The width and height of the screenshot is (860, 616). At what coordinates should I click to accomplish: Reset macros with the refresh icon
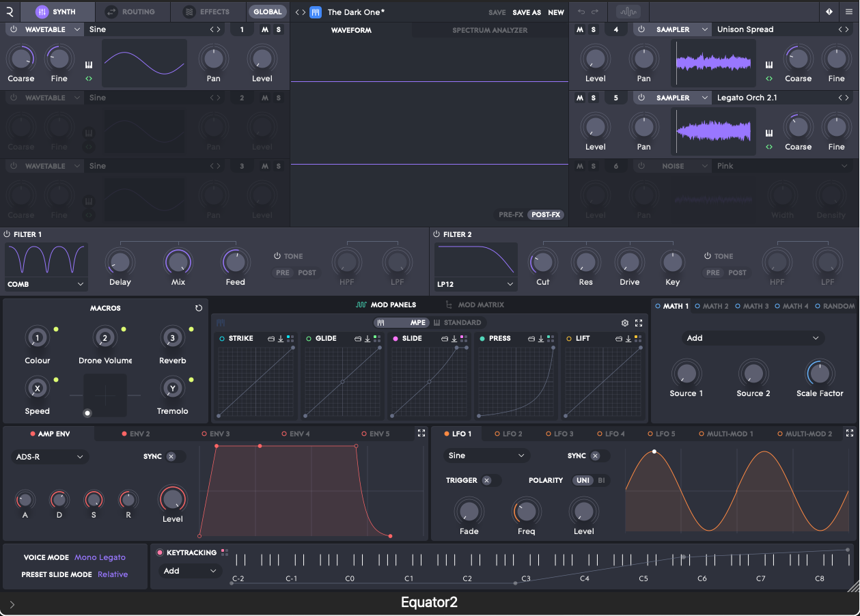click(x=199, y=308)
